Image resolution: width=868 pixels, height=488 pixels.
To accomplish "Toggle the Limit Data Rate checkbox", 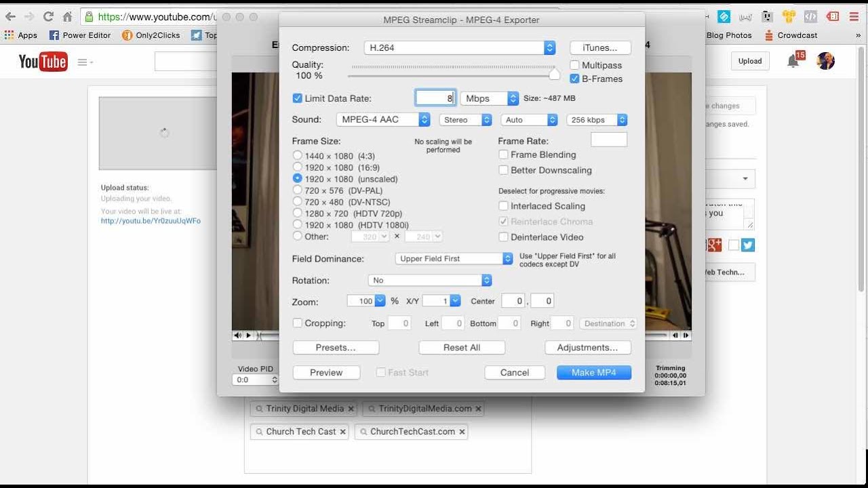I will [297, 98].
